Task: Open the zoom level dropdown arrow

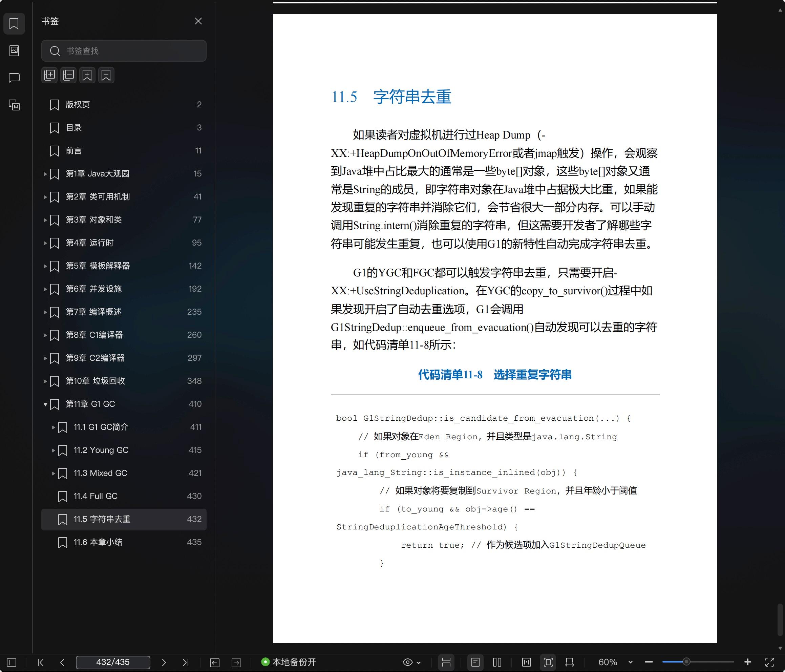Action: 631,662
